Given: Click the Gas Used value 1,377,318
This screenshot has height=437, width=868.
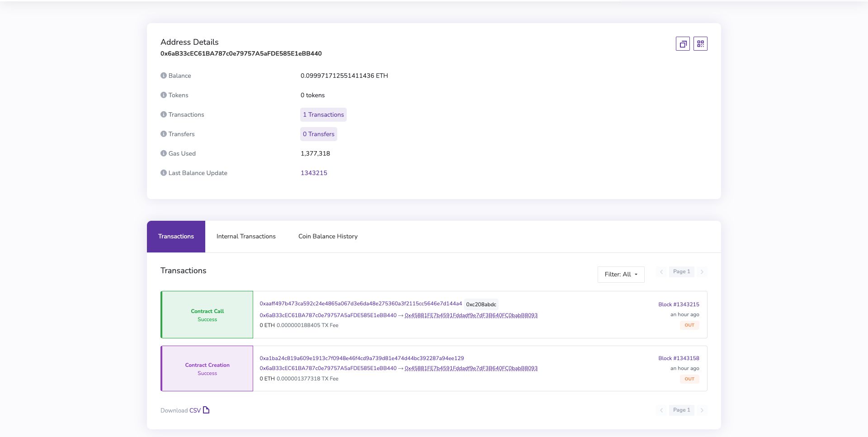Looking at the screenshot, I should click(315, 153).
